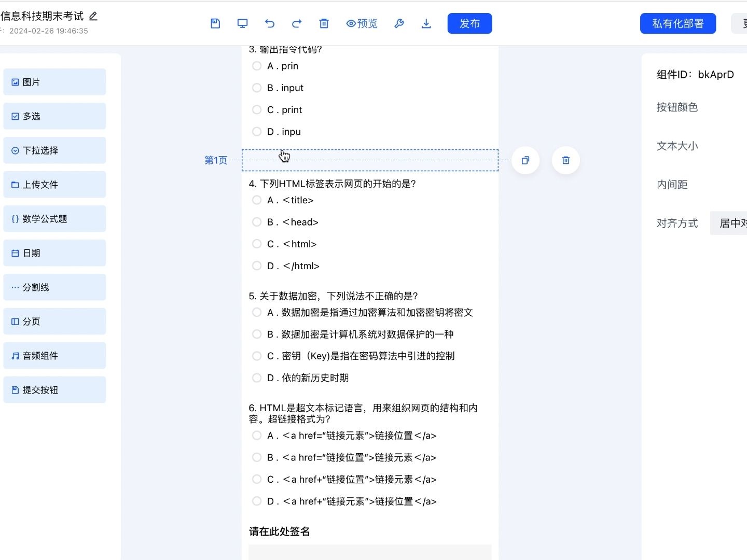Select option A. <title>

257,200
